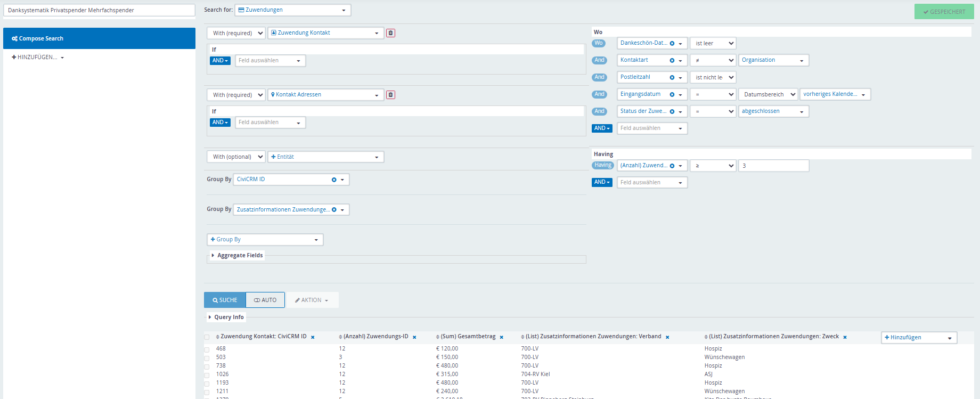The height and width of the screenshot is (399, 980).
Task: Open the Hinzufügen menu in sidebar
Action: coord(38,58)
